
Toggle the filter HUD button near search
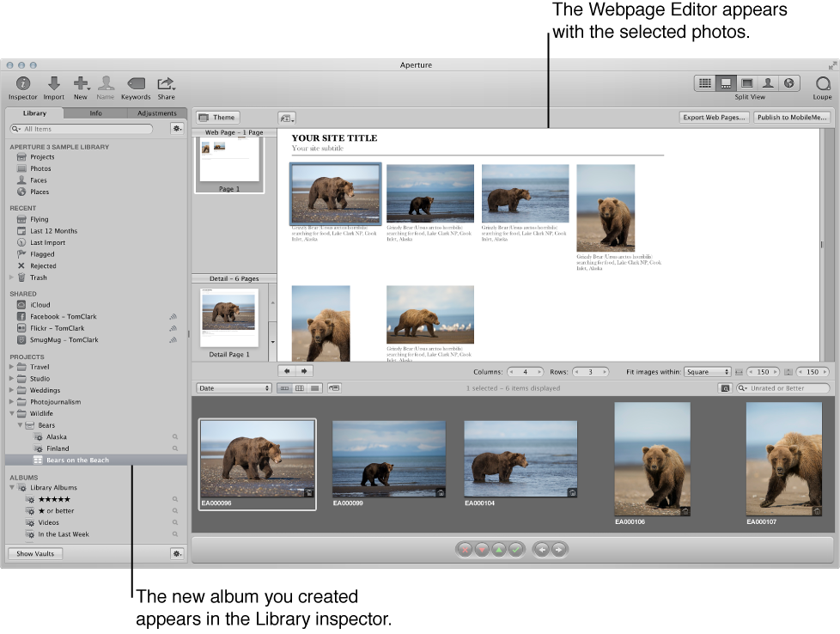point(727,388)
